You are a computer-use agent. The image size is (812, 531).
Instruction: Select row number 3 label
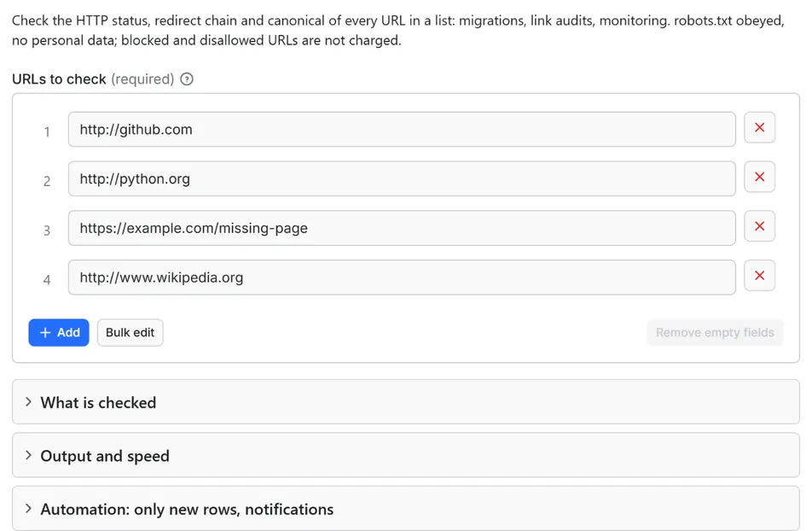click(47, 230)
